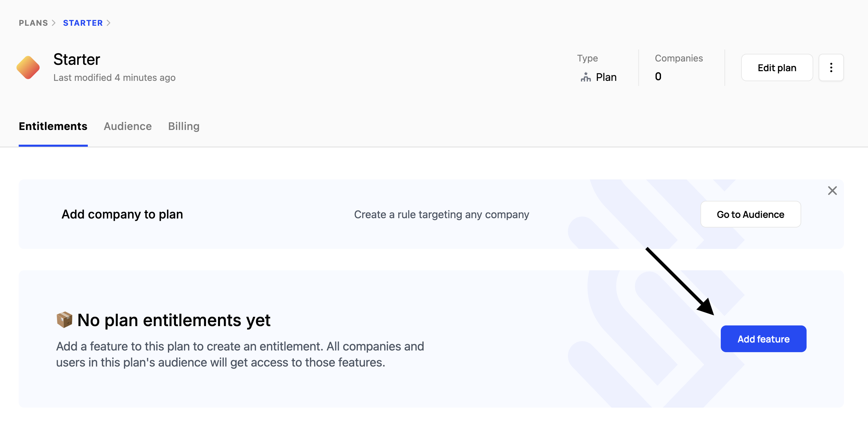Click the chevron after STARTER breadcrumb
This screenshot has width=868, height=427.
click(x=108, y=23)
